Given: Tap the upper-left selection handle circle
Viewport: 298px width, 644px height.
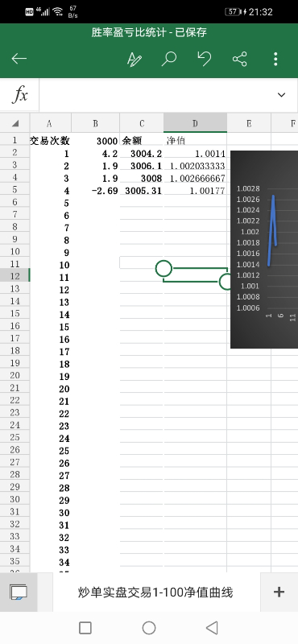Looking at the screenshot, I should tap(163, 268).
